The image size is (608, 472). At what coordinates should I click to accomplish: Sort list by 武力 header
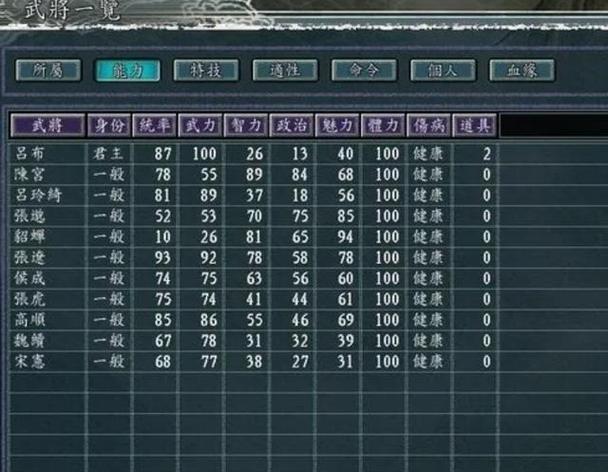coord(199,125)
